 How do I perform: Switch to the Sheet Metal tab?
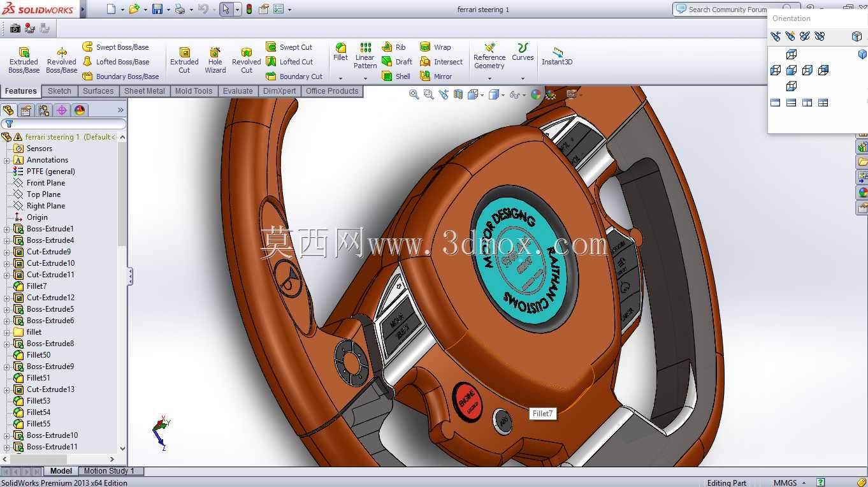pyautogui.click(x=145, y=91)
